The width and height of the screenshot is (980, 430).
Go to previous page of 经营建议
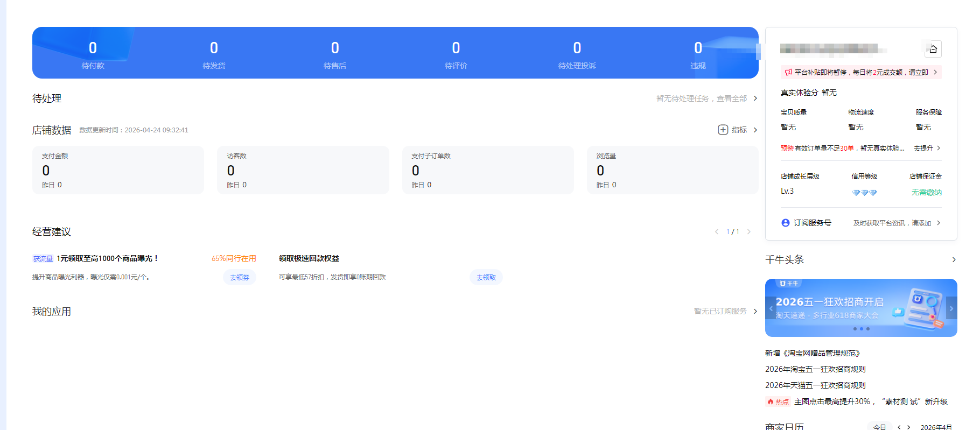(717, 232)
